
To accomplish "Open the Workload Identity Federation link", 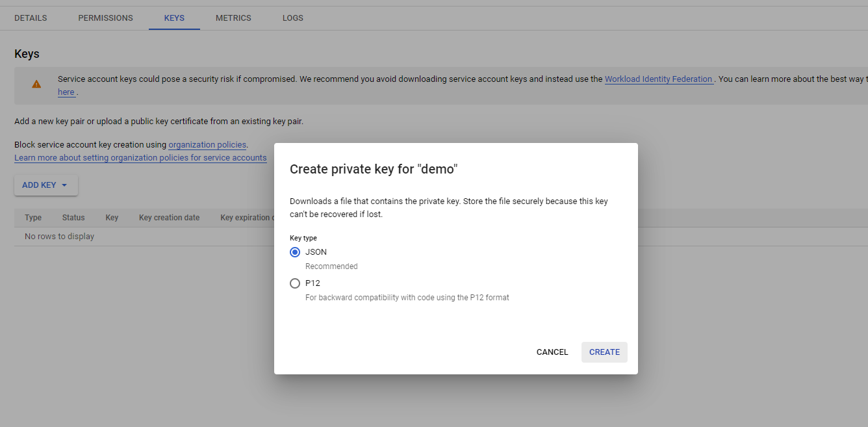I will coord(659,79).
